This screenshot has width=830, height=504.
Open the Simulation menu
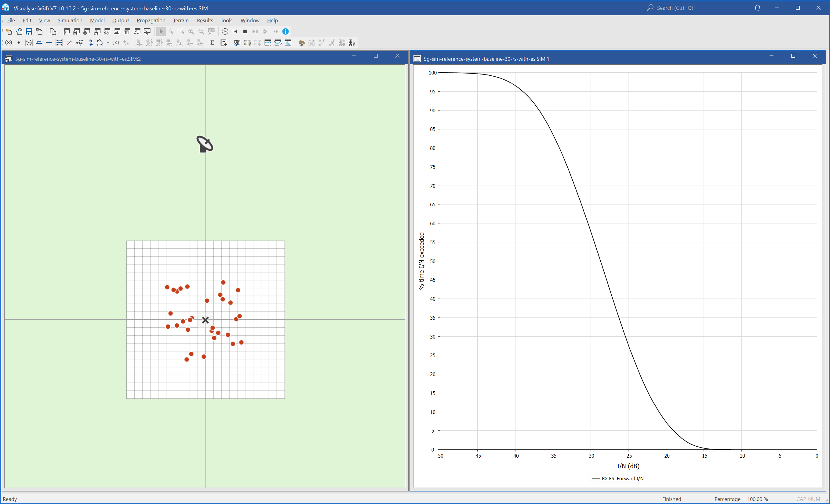click(70, 20)
